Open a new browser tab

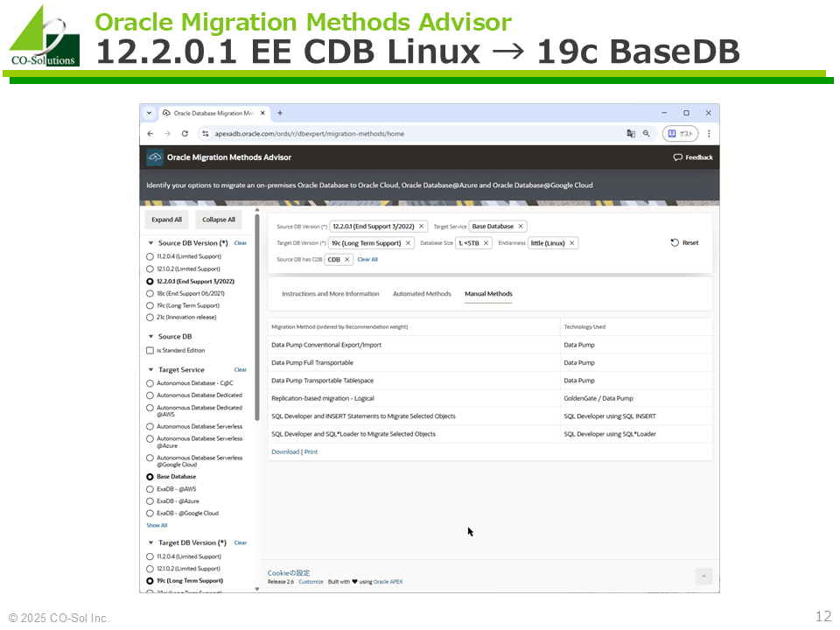[280, 113]
